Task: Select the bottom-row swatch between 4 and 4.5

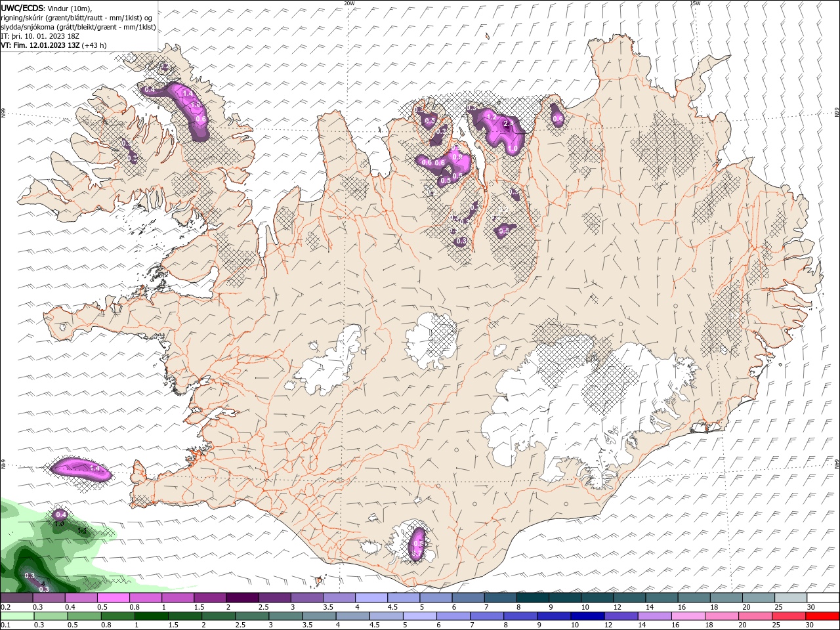Action: 353,616
